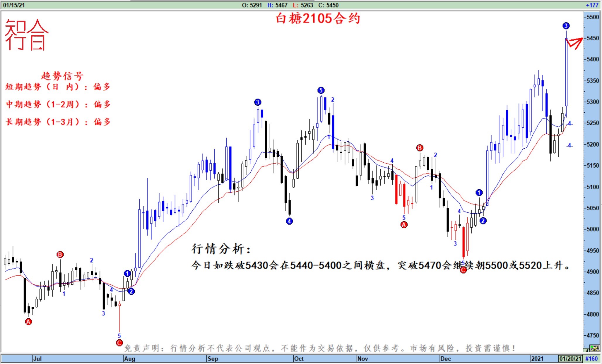Click red A circle under early July low
Viewport: 602px width, 364px height.
(28, 322)
